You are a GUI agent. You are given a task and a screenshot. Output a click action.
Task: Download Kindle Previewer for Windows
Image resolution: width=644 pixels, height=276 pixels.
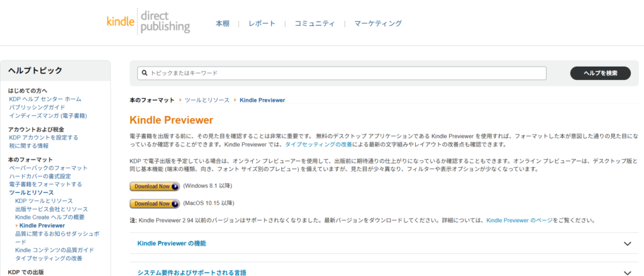point(154,186)
